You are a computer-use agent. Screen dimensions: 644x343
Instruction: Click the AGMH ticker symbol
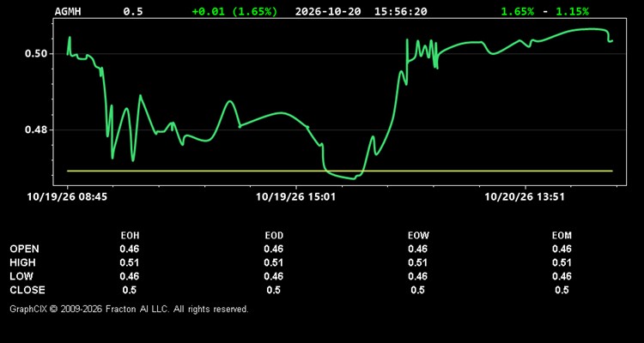point(68,11)
